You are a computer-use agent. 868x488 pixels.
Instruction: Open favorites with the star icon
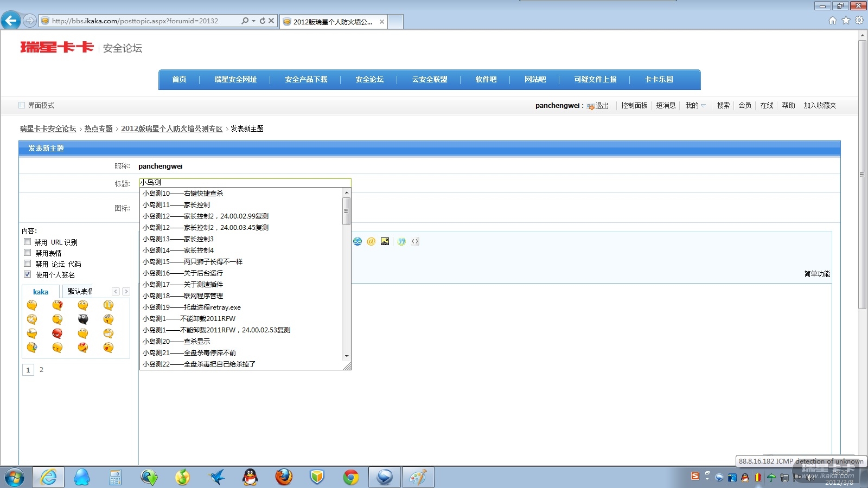pyautogui.click(x=846, y=21)
